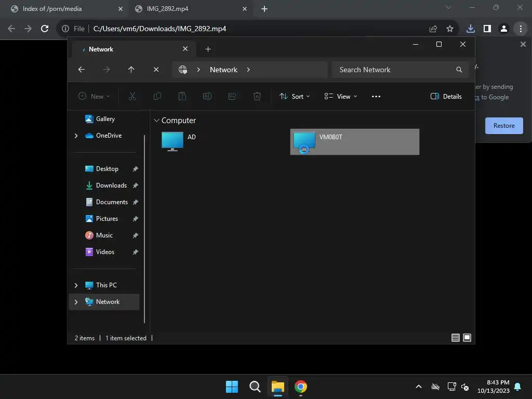Expand the chevron after Network in address bar
This screenshot has height=399, width=532.
tap(248, 70)
